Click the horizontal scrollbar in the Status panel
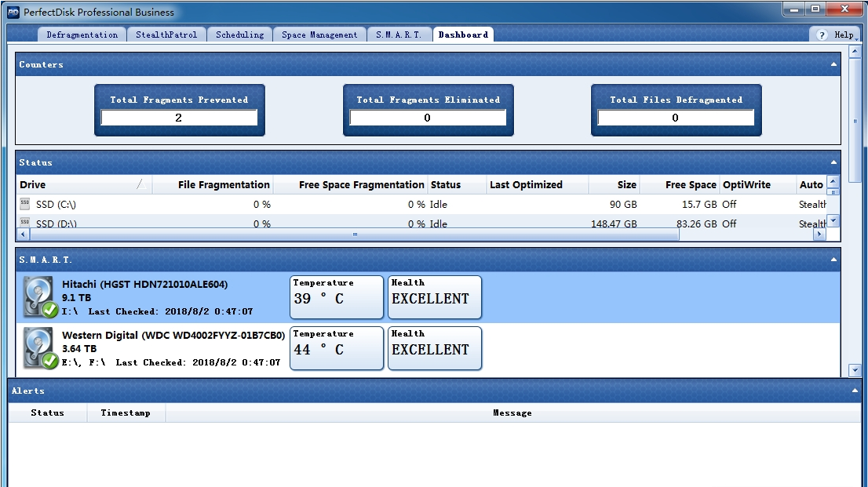This screenshot has height=487, width=868. tap(355, 234)
